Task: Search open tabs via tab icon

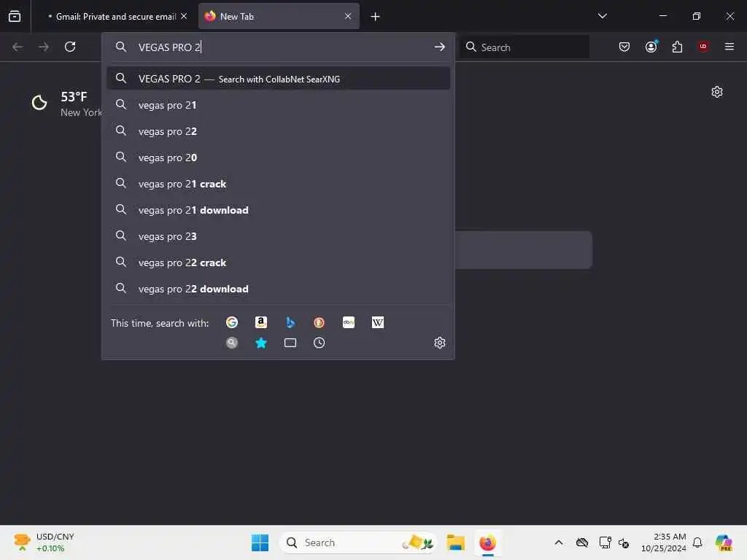Action: [x=290, y=343]
